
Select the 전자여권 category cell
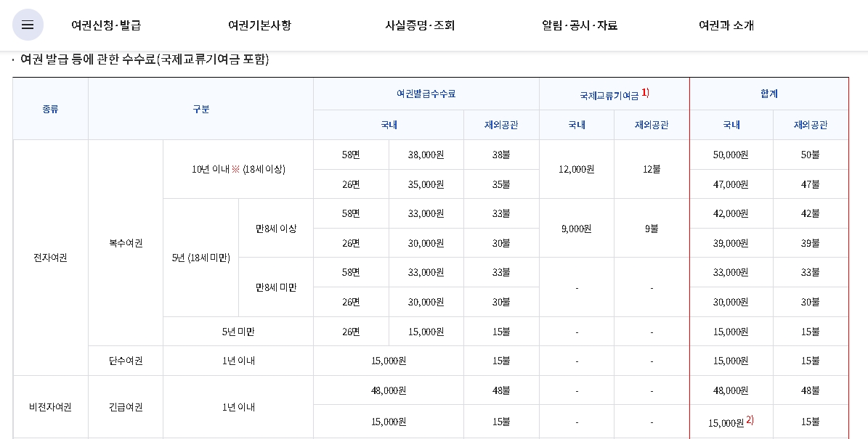tap(50, 258)
